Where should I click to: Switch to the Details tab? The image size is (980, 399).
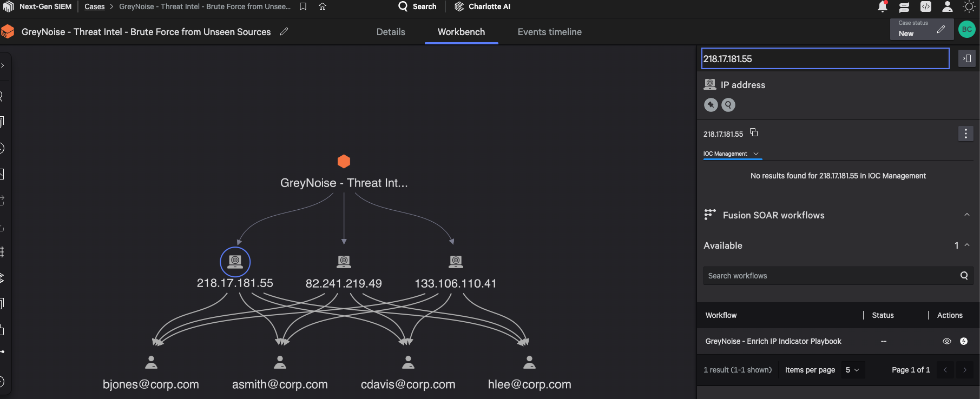pyautogui.click(x=391, y=32)
